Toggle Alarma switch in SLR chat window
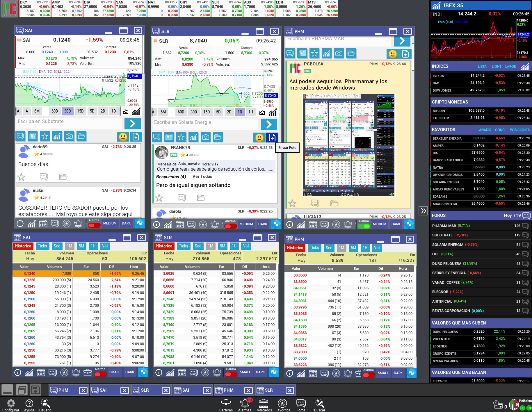The image size is (532, 412). pos(230,226)
